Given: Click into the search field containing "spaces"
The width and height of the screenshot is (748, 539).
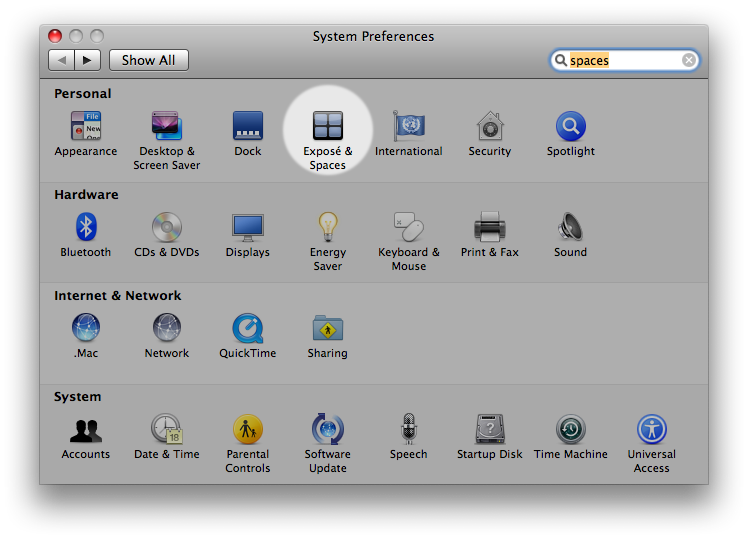Looking at the screenshot, I should tap(625, 60).
